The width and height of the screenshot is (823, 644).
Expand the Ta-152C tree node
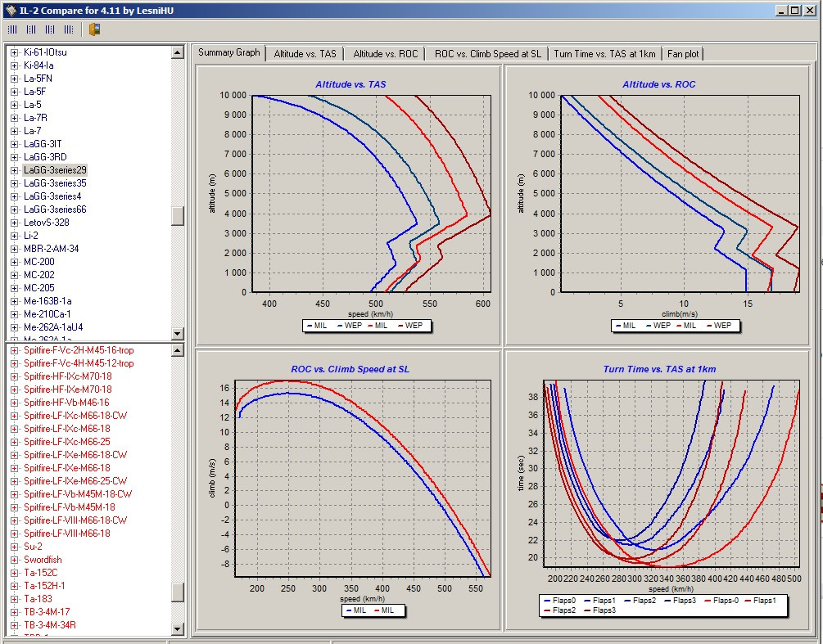14,573
